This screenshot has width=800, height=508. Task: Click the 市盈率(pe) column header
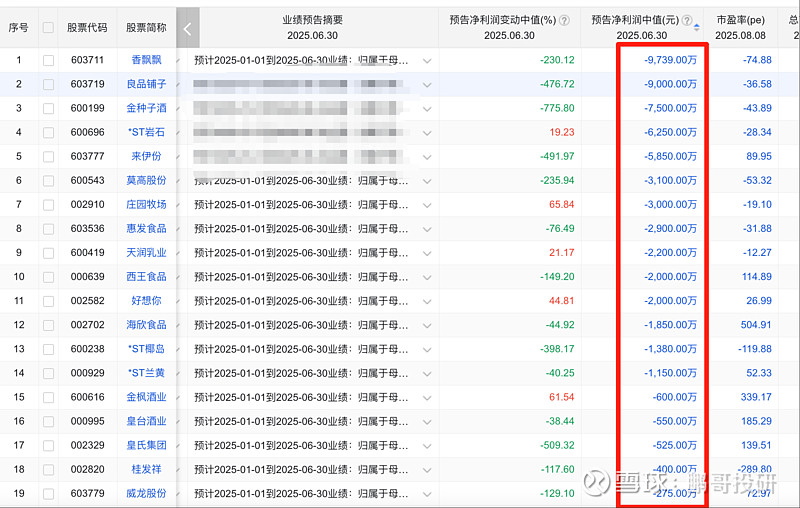(740, 20)
